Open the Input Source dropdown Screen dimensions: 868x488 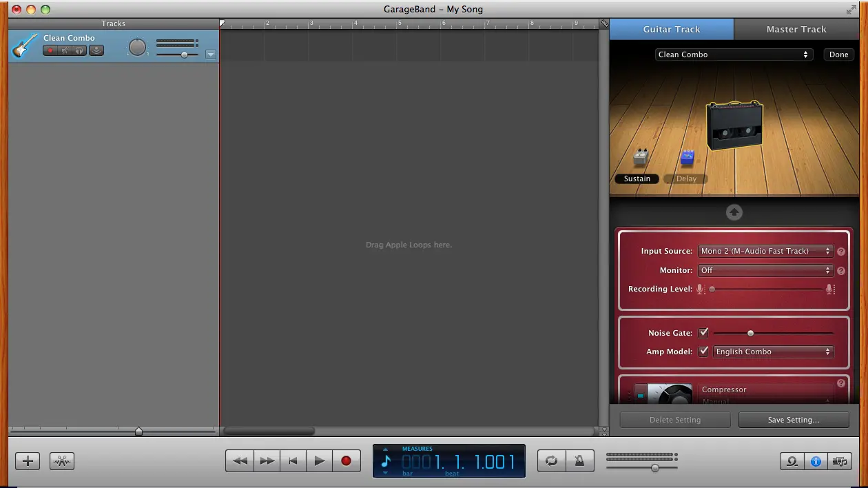point(766,251)
